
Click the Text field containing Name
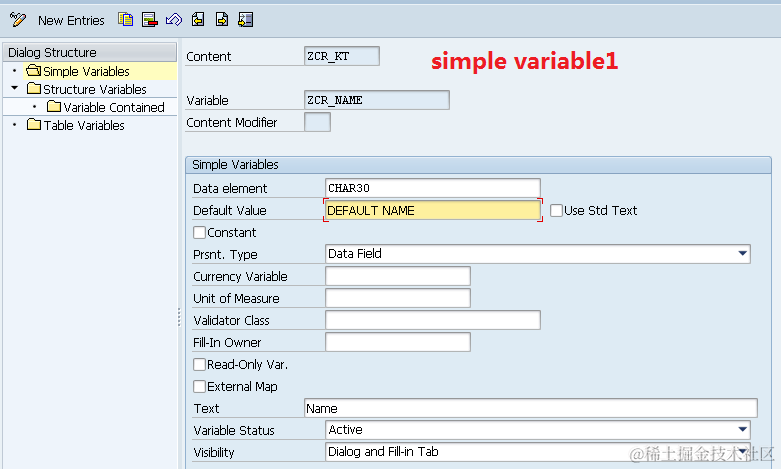pyautogui.click(x=530, y=408)
